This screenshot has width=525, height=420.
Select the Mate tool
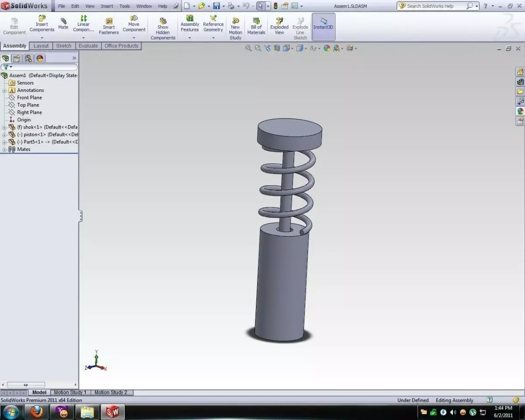63,24
